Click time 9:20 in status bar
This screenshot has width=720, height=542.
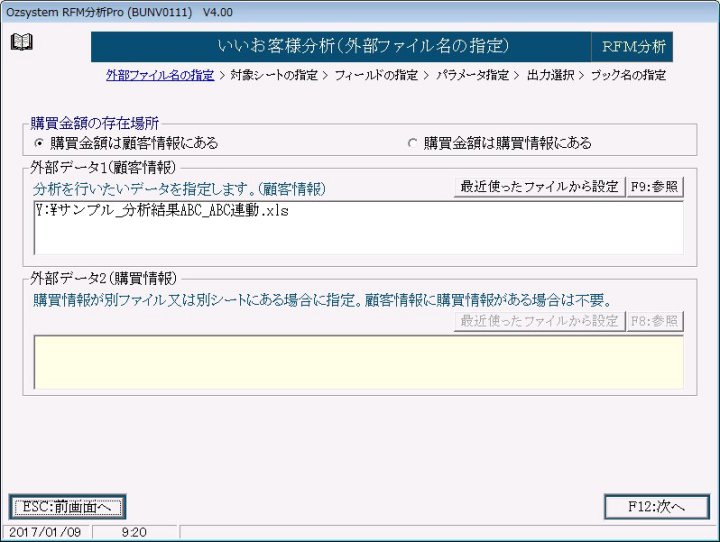pyautogui.click(x=134, y=532)
